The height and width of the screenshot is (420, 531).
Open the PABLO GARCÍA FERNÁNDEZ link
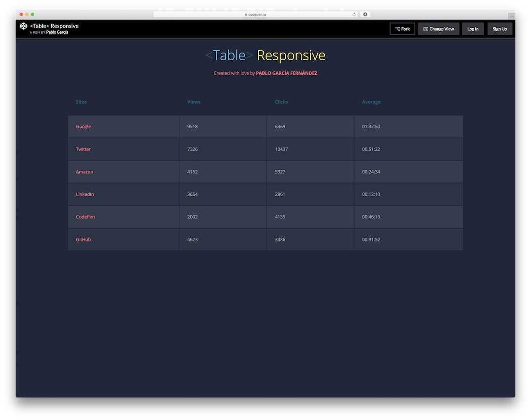click(x=287, y=73)
